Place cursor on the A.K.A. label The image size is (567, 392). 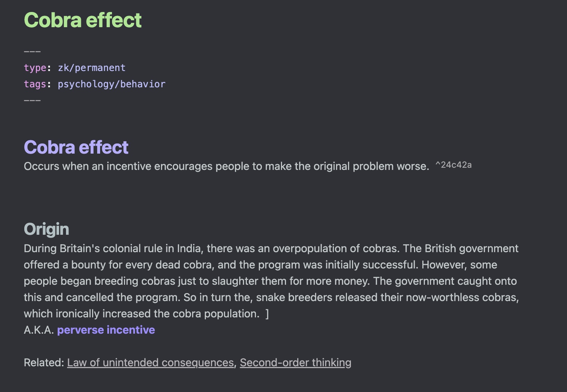(39, 330)
